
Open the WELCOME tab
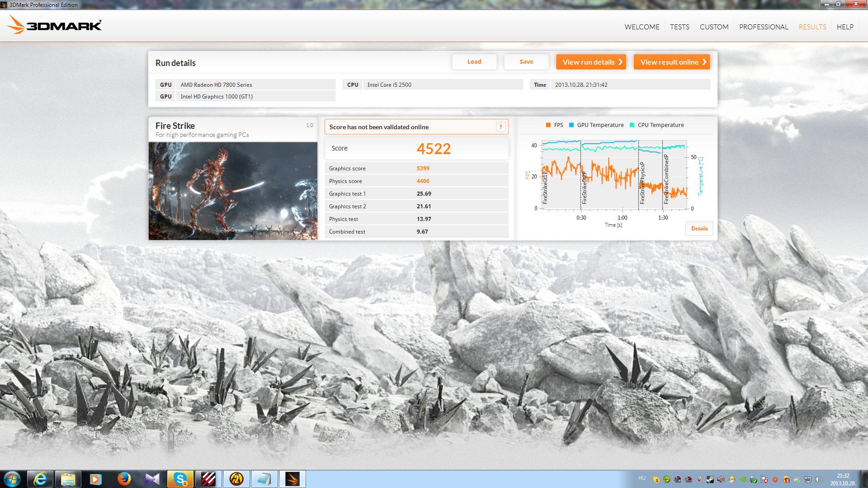coord(642,27)
